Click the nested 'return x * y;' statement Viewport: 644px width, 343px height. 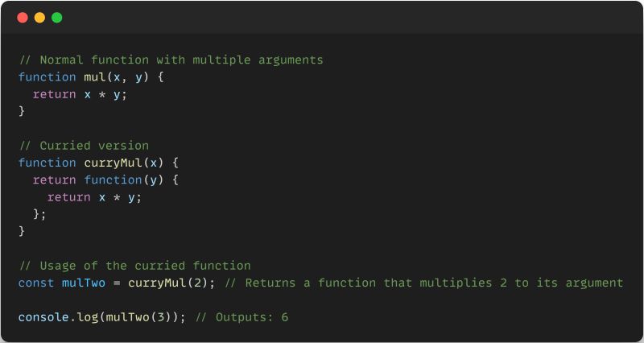coord(94,197)
